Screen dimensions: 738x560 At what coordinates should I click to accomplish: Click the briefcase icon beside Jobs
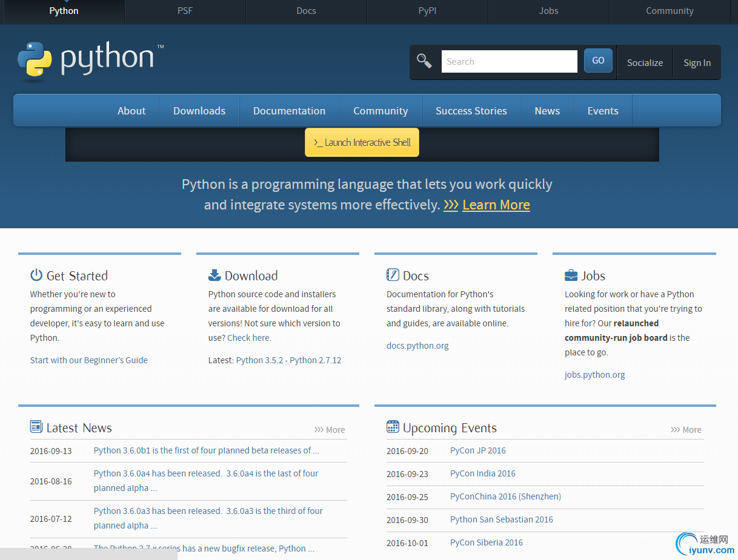pyautogui.click(x=571, y=275)
